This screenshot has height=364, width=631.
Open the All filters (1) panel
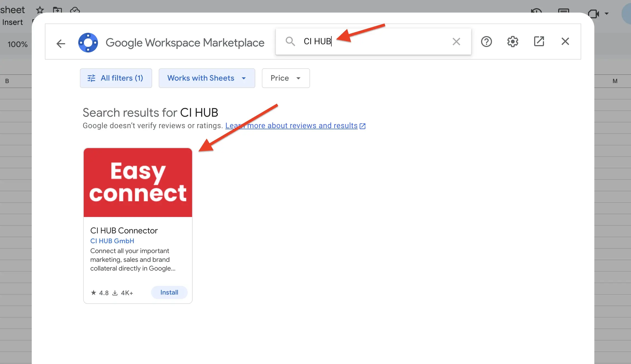116,78
